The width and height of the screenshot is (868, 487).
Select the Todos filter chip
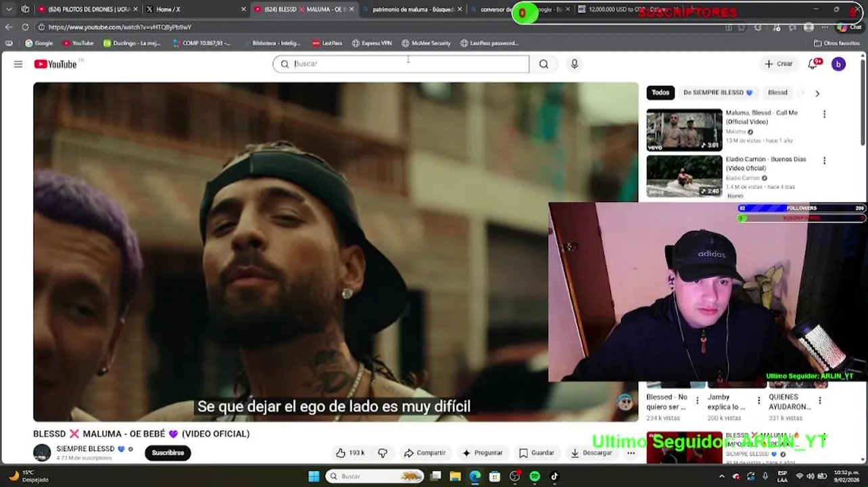click(x=660, y=93)
